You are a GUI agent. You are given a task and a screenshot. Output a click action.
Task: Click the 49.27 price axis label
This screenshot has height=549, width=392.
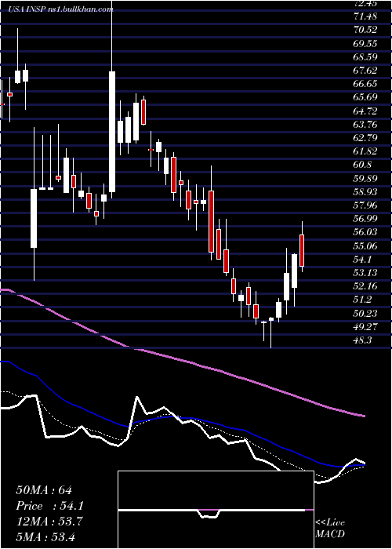tap(365, 327)
